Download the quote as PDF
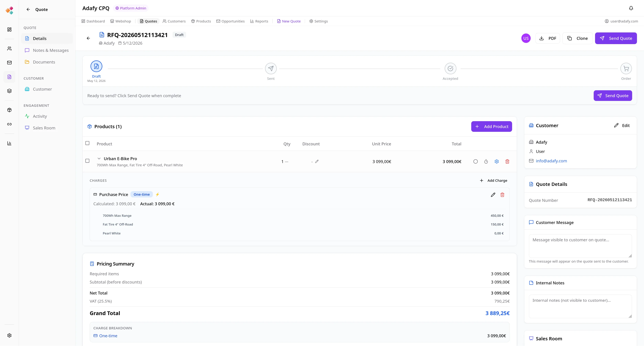 click(x=547, y=38)
